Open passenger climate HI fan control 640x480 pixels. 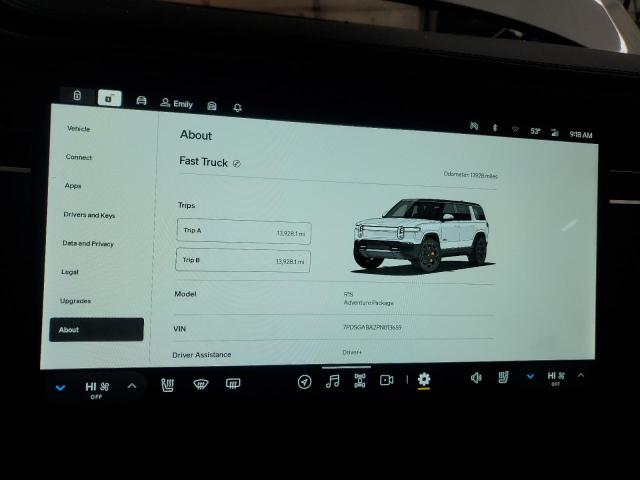coord(556,378)
